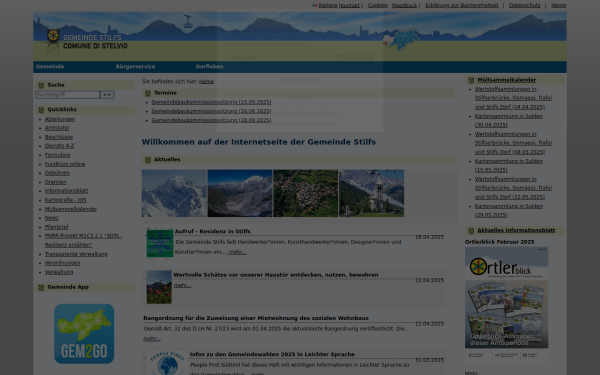Open the church tower photo
Image resolution: width=600 pixels, height=375 pixels.
click(x=372, y=193)
